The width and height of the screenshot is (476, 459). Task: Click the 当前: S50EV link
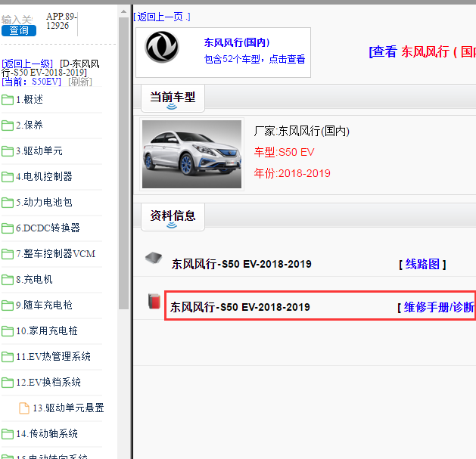coord(31,82)
